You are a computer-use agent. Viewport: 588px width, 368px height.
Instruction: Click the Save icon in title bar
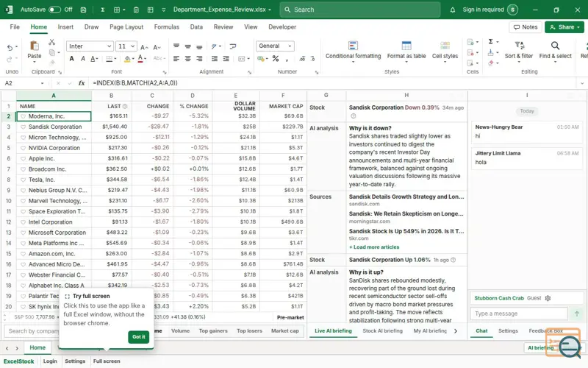[x=83, y=10]
